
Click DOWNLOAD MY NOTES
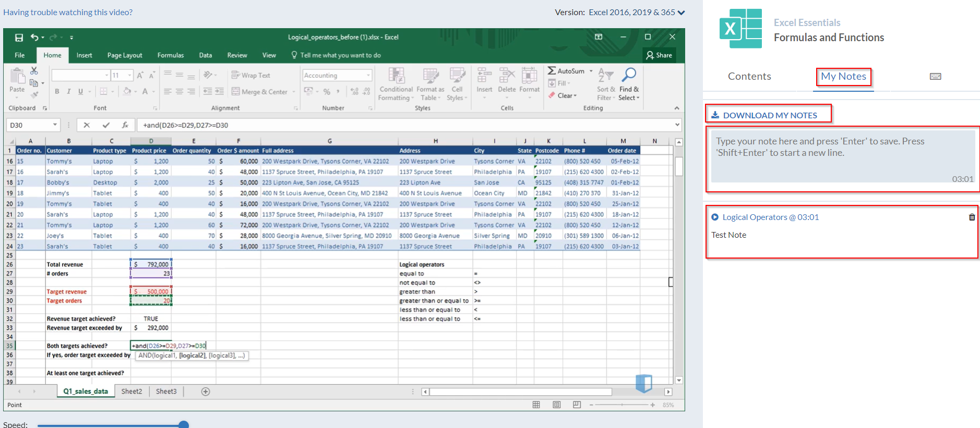(x=764, y=115)
